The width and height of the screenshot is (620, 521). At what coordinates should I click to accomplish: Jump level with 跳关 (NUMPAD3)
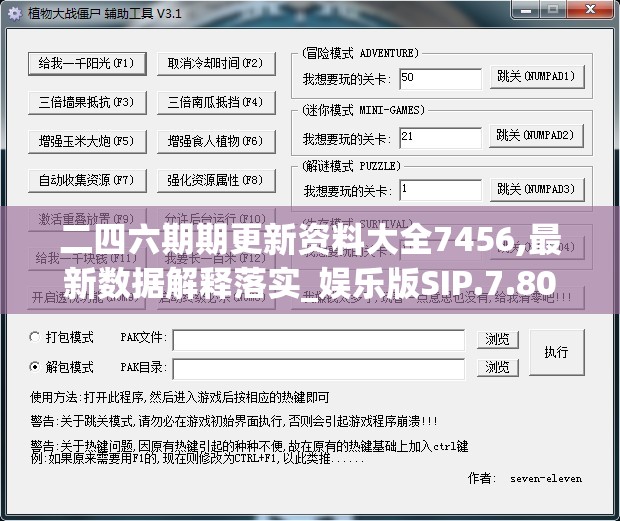point(537,190)
